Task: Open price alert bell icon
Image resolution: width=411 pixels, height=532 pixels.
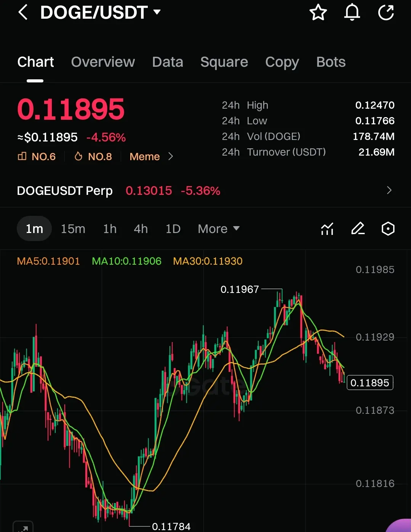Action: tap(352, 13)
